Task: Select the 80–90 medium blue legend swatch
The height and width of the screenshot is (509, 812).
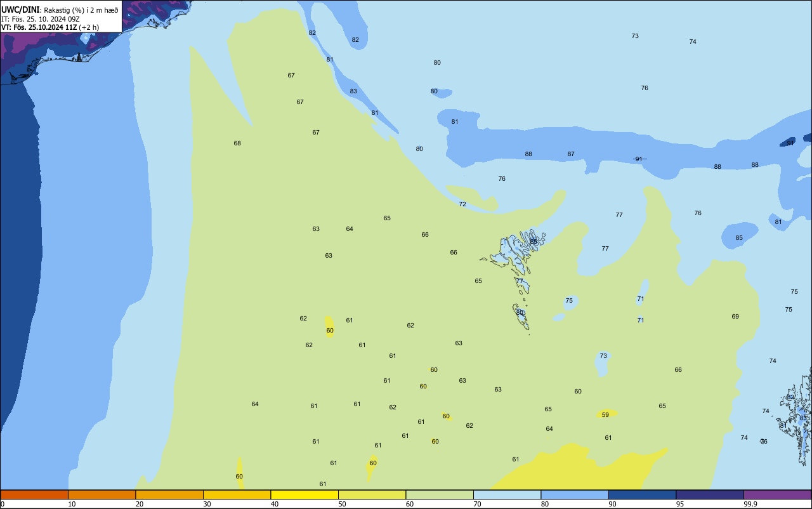Action: 575,494
